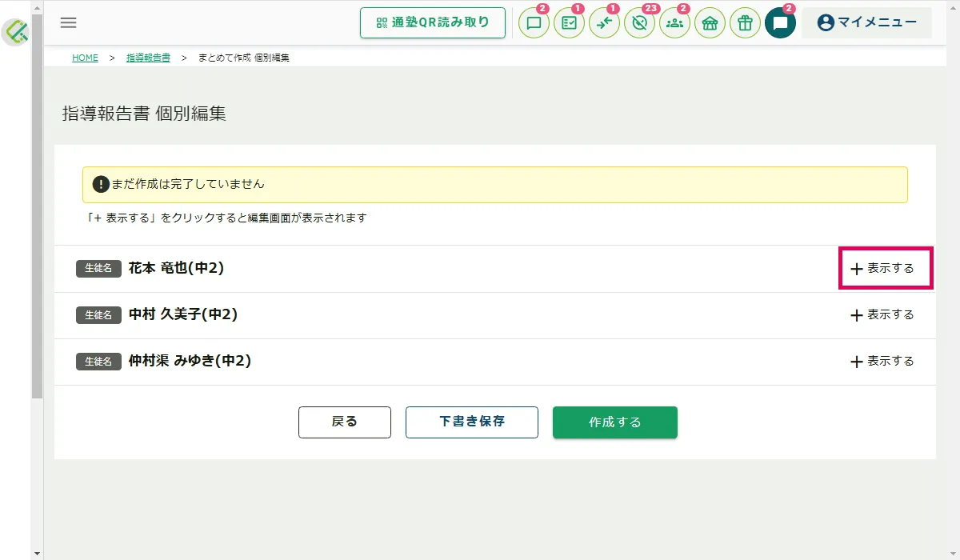Viewport: 960px width, 560px height.
Task: Expand 中村 久美子 row with 表示する
Action: (x=882, y=315)
